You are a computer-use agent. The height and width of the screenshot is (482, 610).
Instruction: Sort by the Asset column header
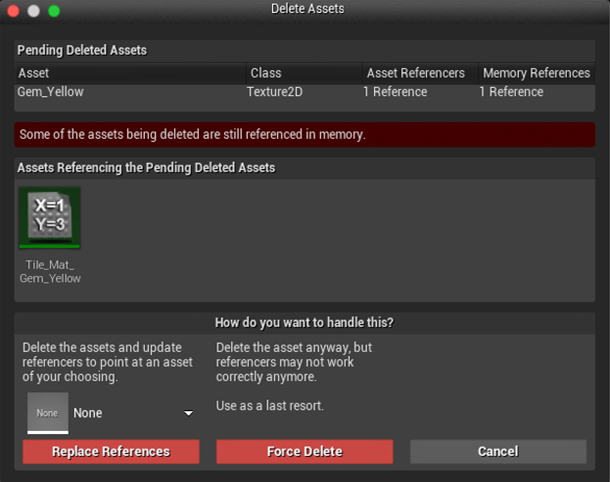pyautogui.click(x=131, y=73)
